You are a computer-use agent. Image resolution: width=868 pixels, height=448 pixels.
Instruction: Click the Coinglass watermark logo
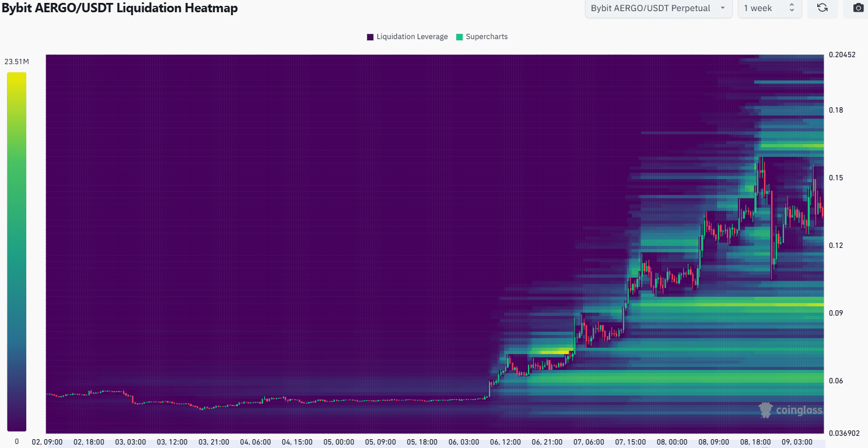790,410
